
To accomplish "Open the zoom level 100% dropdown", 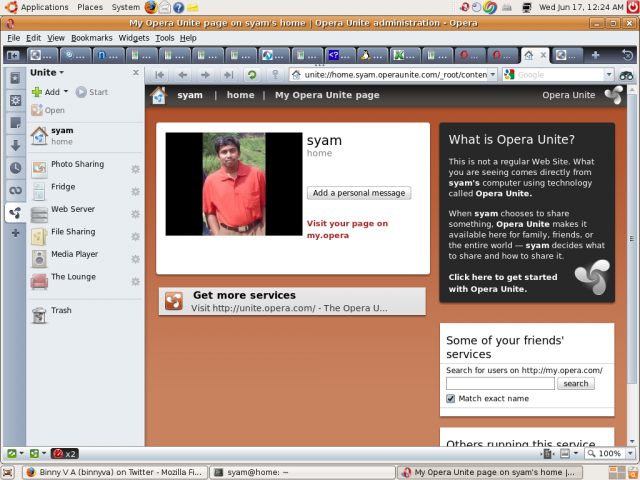I will coord(630,453).
